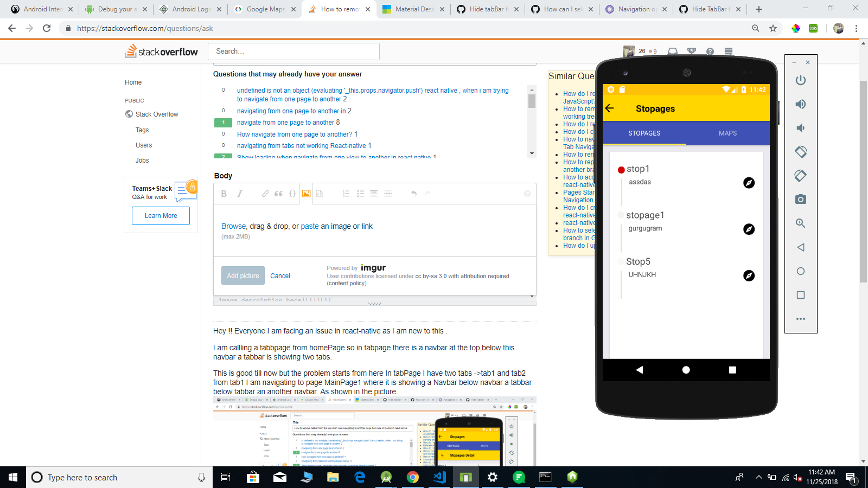Take a screenshot with the emulator camera icon

pyautogui.click(x=801, y=200)
